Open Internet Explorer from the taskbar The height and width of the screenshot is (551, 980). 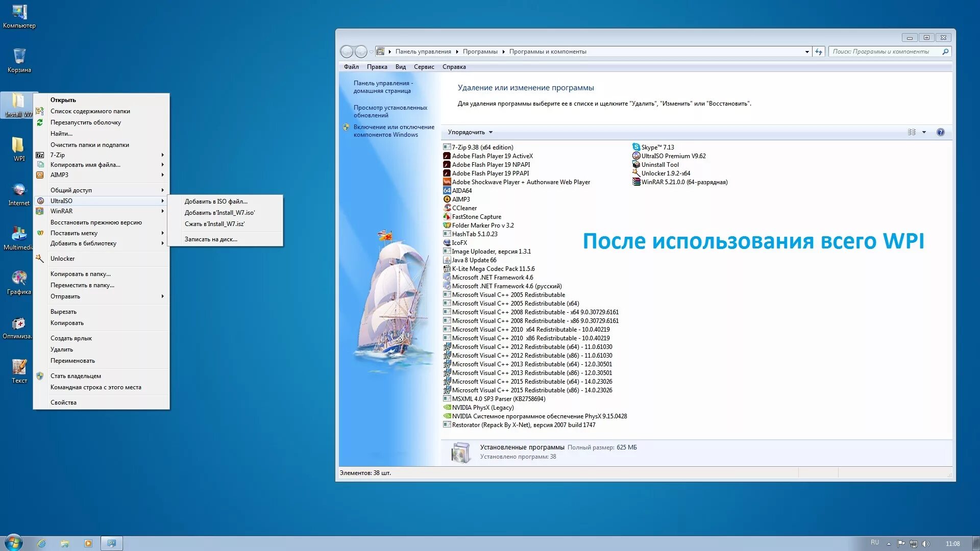click(x=42, y=543)
